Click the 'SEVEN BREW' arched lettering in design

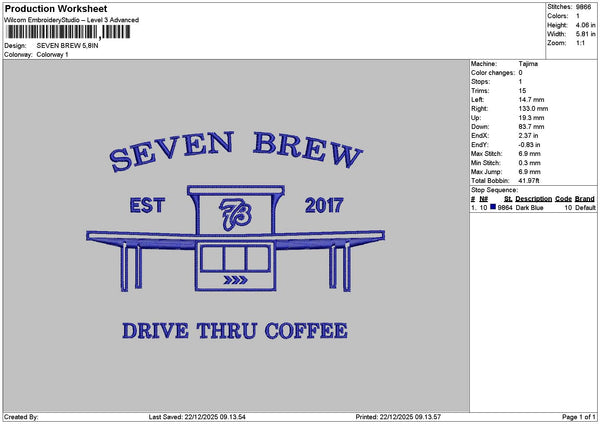click(236, 150)
